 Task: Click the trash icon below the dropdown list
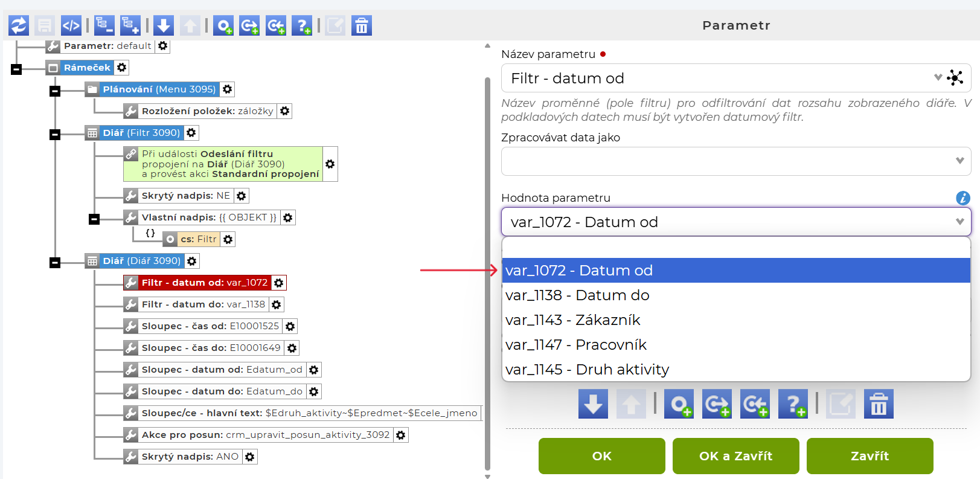click(x=879, y=404)
